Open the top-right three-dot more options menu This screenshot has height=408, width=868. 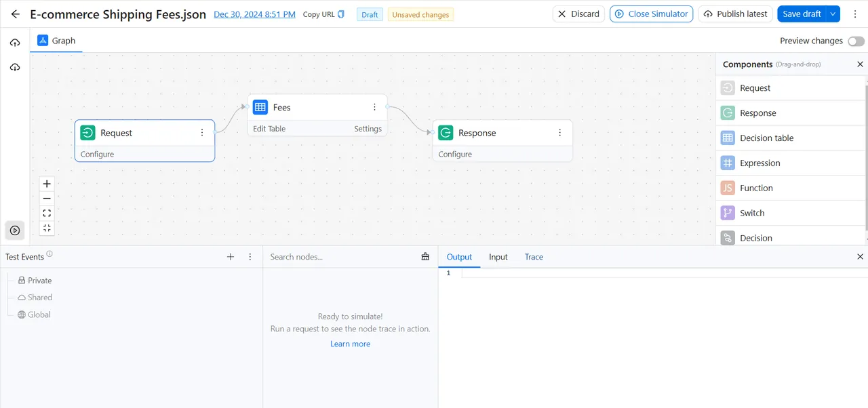854,14
